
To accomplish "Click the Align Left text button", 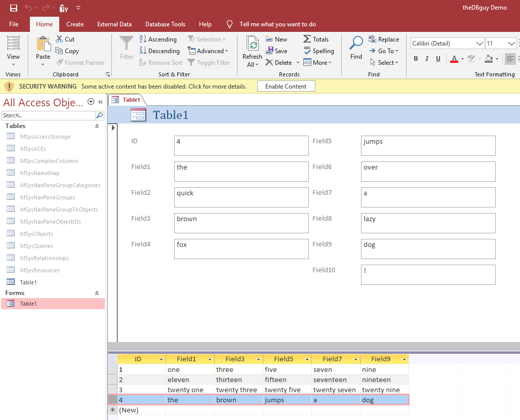I will click(x=510, y=59).
